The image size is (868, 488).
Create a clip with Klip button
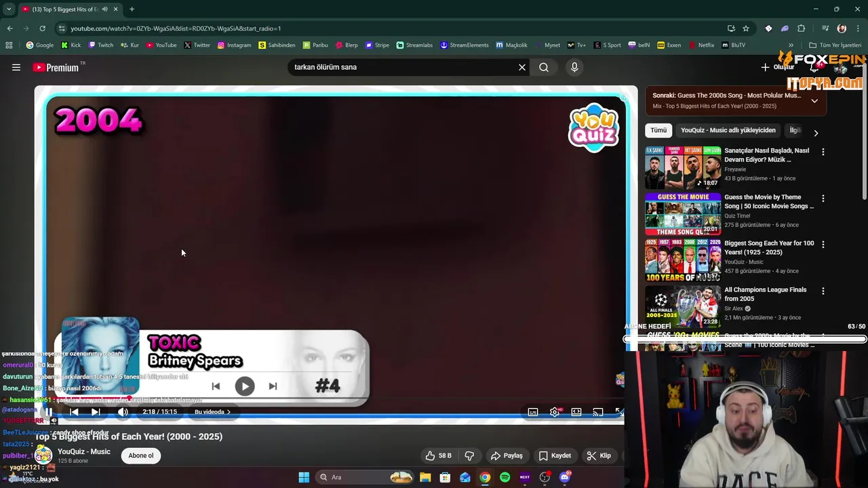click(599, 455)
